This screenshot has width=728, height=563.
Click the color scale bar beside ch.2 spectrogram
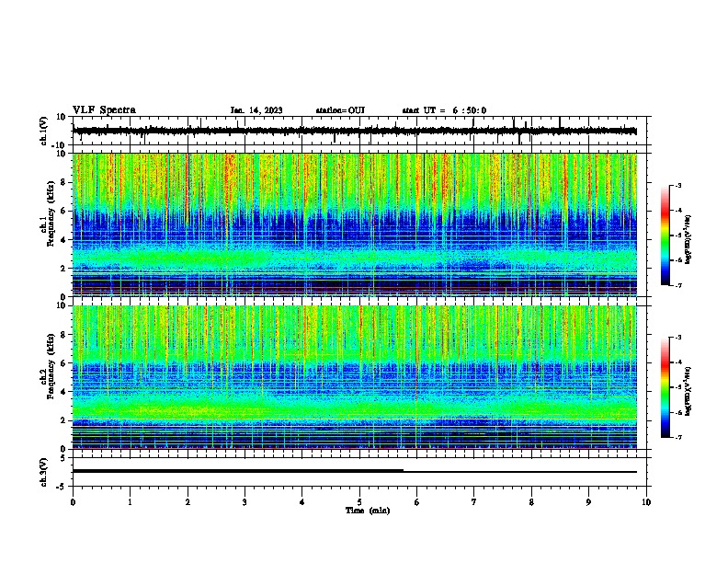[x=665, y=387]
